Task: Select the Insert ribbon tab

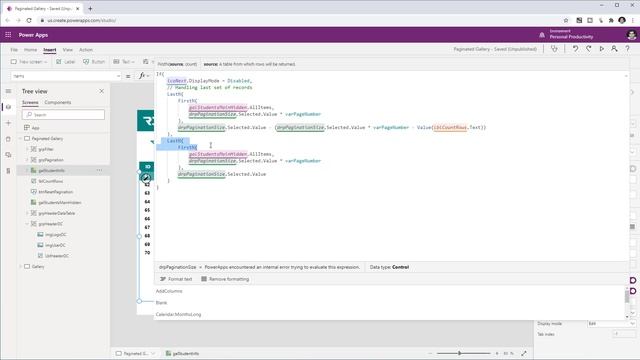Action: 50,50
